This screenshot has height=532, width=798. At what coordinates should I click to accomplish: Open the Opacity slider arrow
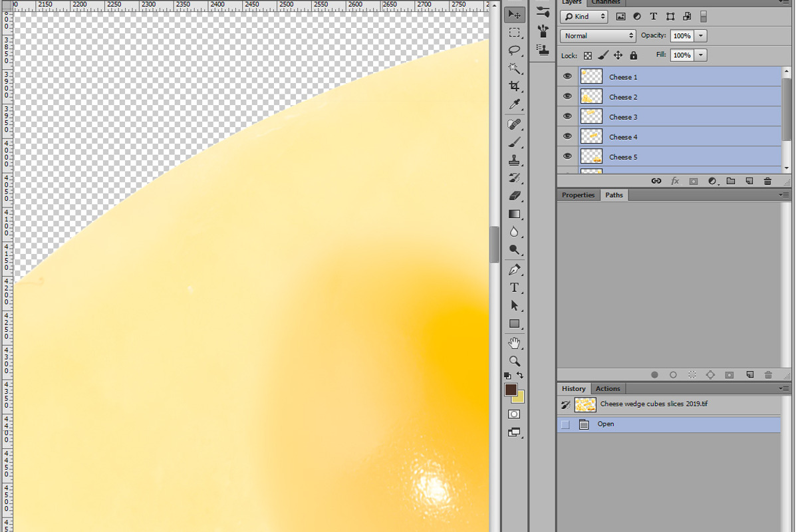click(701, 36)
